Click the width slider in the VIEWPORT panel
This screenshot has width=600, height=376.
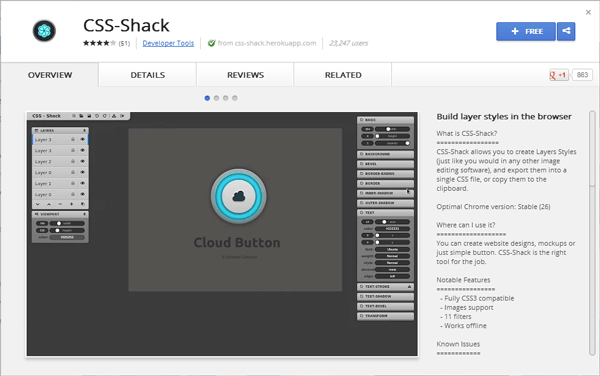pyautogui.click(x=67, y=223)
